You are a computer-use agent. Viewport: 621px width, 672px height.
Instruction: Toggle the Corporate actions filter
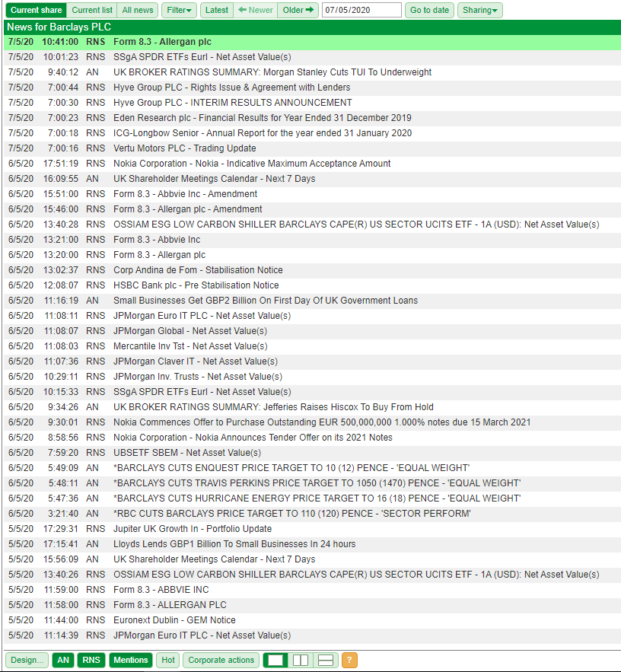coord(221,660)
